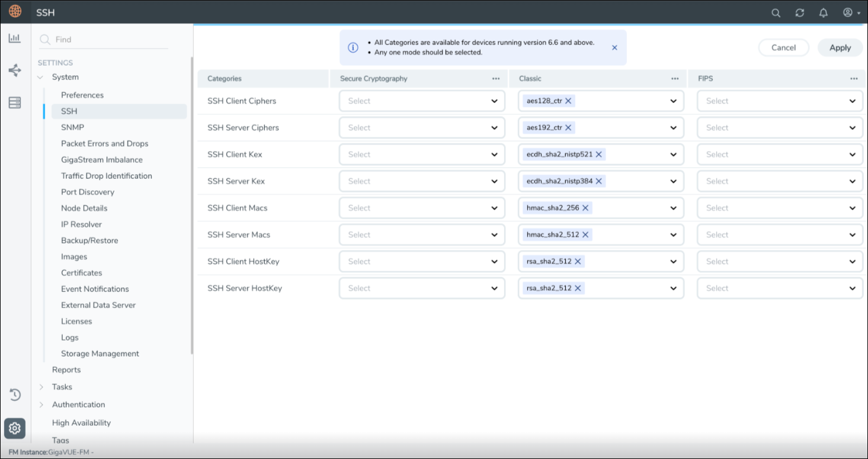Viewport: 868px width, 459px height.
Task: Click the settings gear icon in sidebar
Action: 15,428
